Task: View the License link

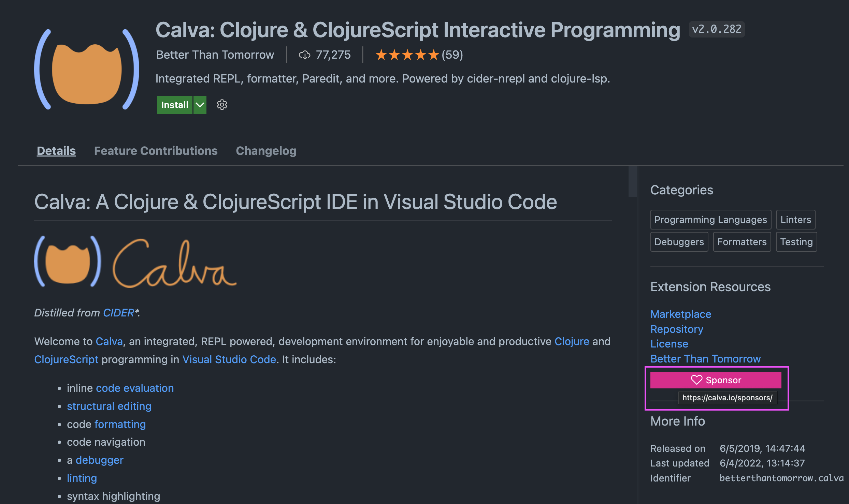Action: click(x=669, y=344)
